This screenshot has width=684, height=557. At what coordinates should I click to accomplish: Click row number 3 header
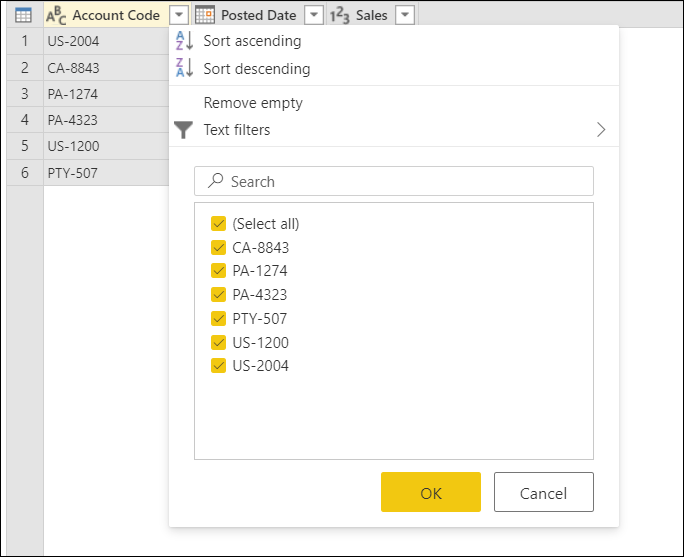tap(25, 94)
